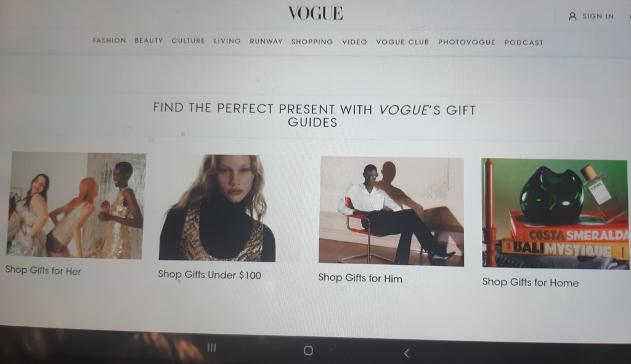This screenshot has width=631, height=364.
Task: Open the Shop Gifts for Her link
Action: pyautogui.click(x=43, y=270)
